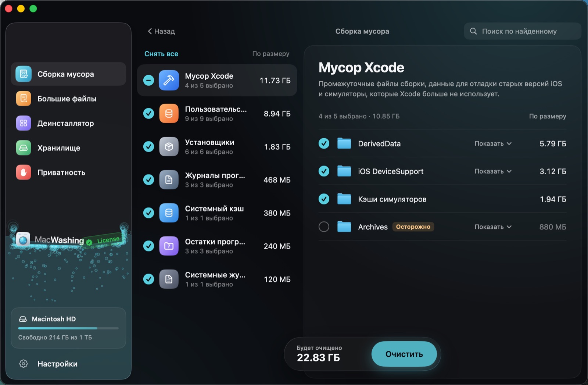Expand Показать for Archives
The width and height of the screenshot is (588, 385).
point(493,227)
